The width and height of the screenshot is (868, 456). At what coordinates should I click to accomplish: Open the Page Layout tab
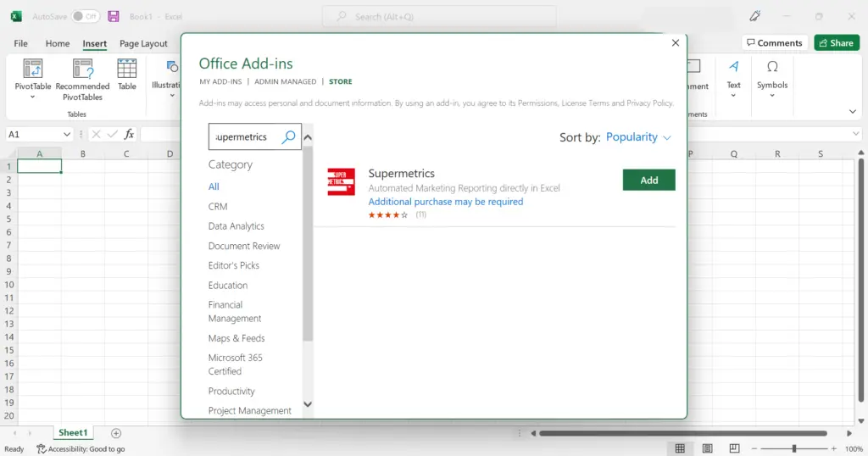pyautogui.click(x=143, y=43)
